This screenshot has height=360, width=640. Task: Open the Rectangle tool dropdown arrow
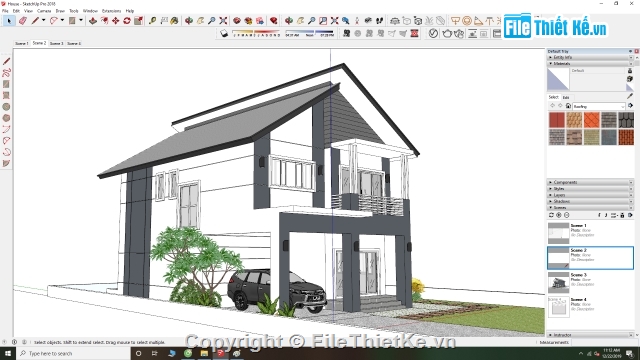[81, 20]
